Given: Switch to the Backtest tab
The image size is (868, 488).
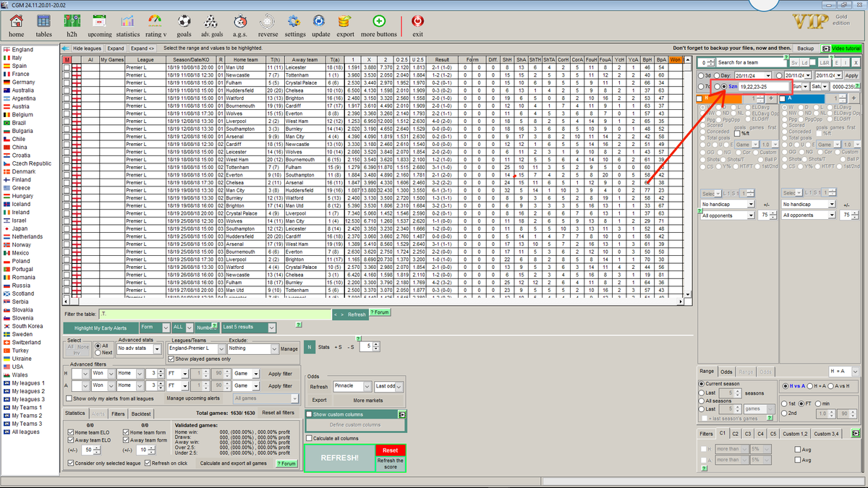Looking at the screenshot, I should click(x=141, y=414).
